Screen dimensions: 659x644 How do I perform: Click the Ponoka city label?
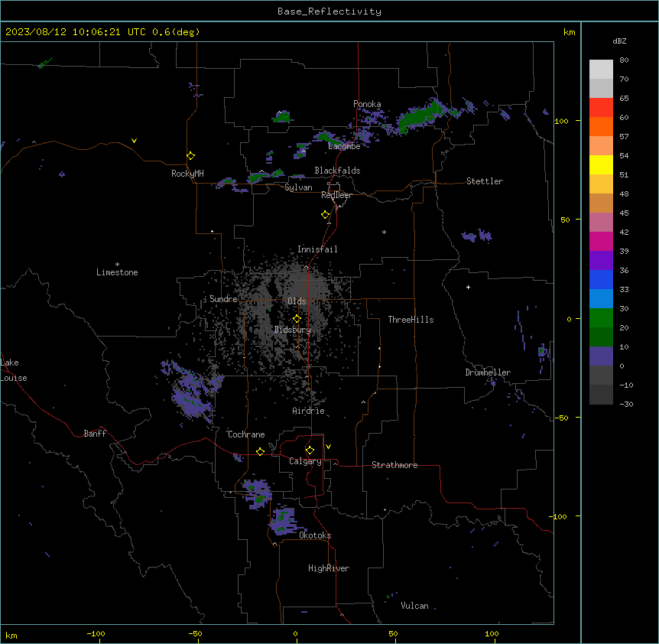367,104
